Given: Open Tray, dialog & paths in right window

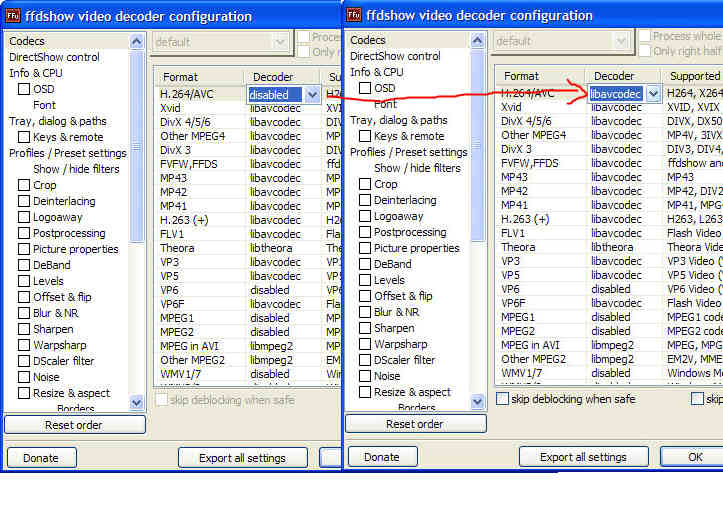Looking at the screenshot, I should pos(398,120).
